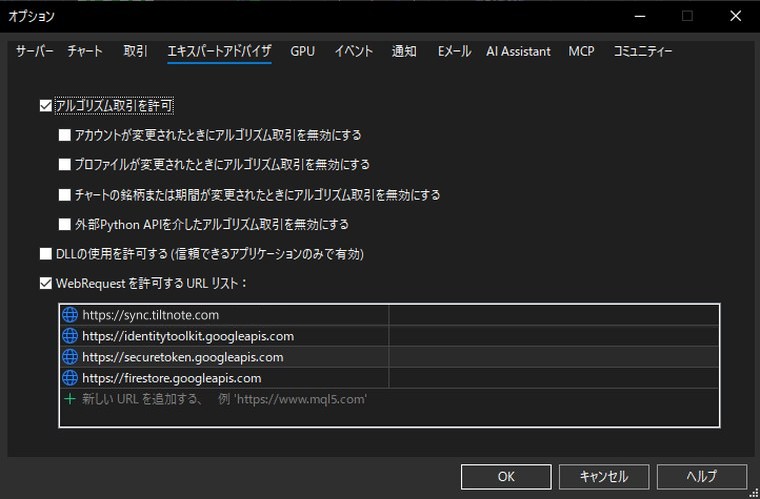Click globe icon beside firestore.googleapis.com
The image size is (760, 499).
point(70,378)
